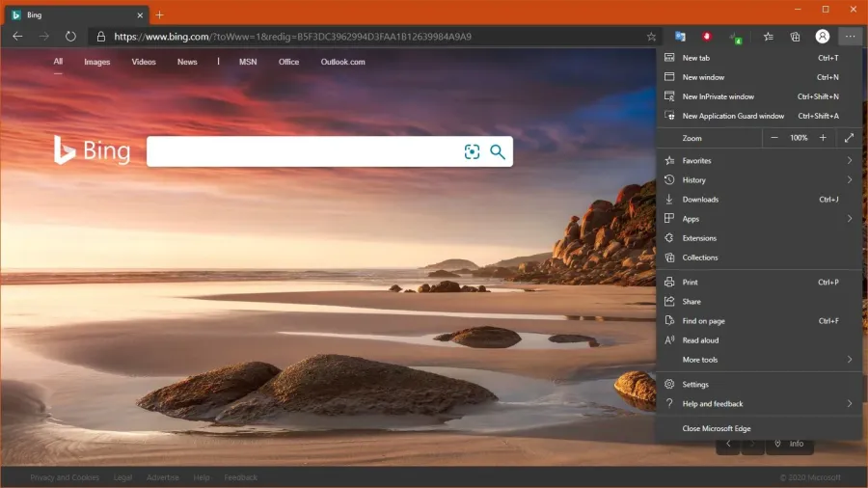Open Legal footer link
Screen dimensions: 868x488
click(122, 477)
